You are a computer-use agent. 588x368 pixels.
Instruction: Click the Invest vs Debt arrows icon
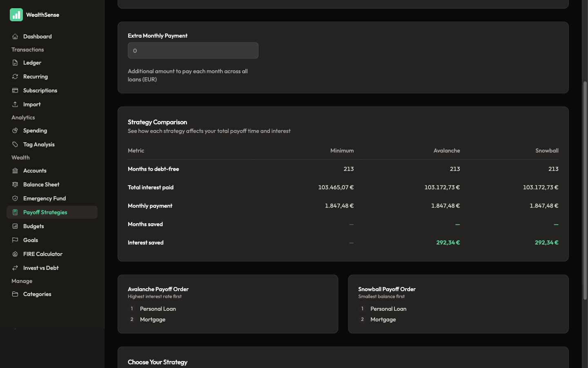click(15, 268)
